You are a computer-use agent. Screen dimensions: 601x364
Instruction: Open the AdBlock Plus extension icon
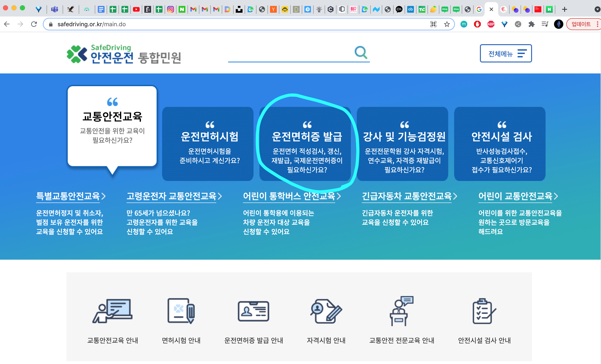coord(491,24)
